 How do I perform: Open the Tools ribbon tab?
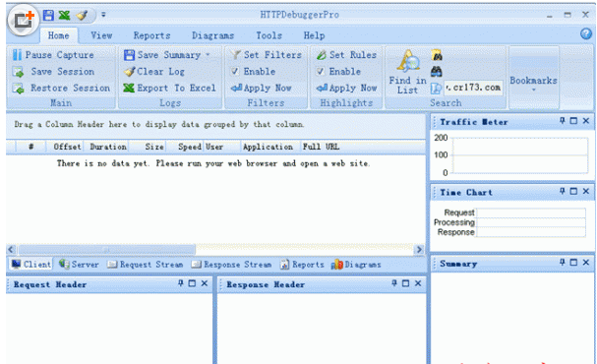pyautogui.click(x=269, y=35)
